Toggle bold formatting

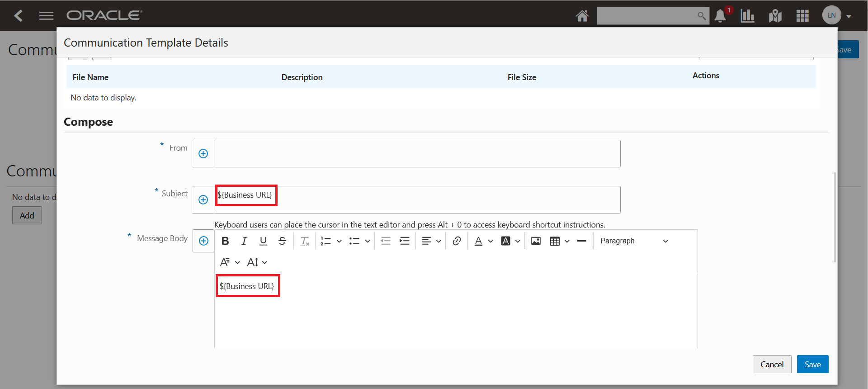point(225,241)
